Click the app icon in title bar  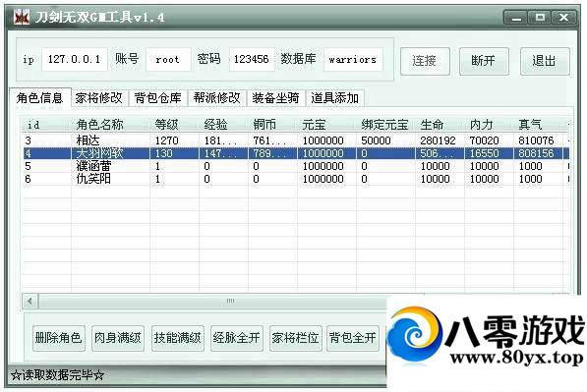pyautogui.click(x=22, y=17)
